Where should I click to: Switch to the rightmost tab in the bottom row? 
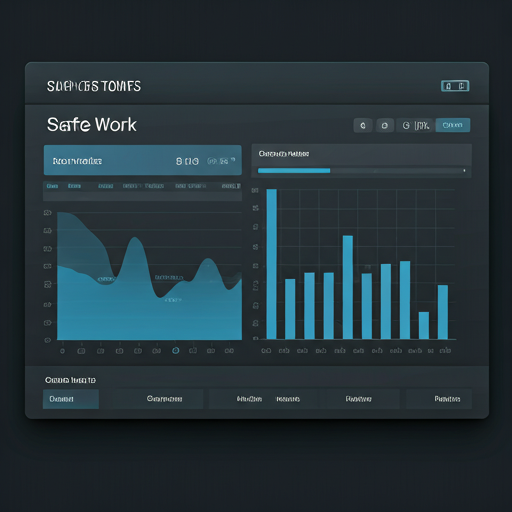point(439,399)
